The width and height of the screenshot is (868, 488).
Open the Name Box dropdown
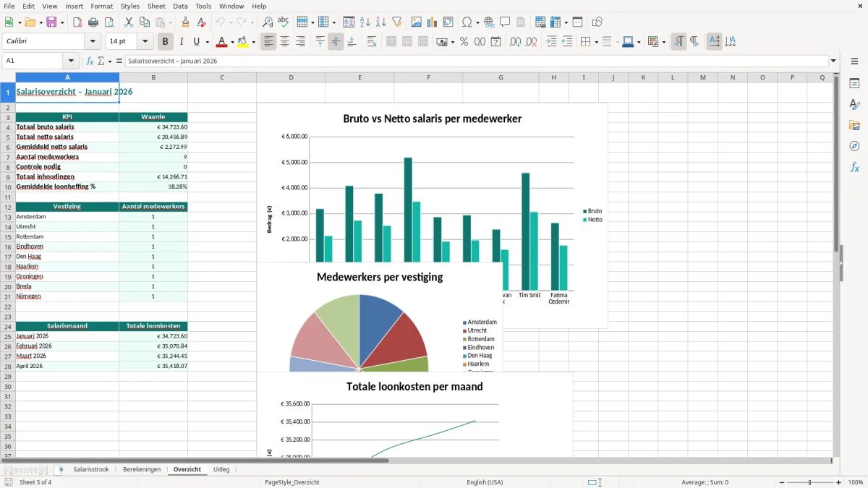[x=71, y=61]
